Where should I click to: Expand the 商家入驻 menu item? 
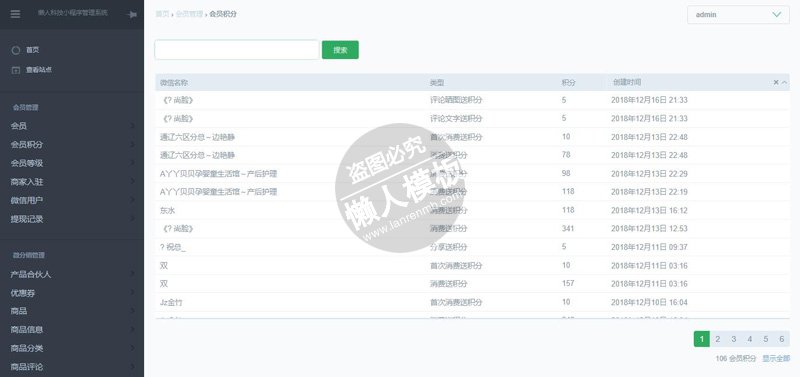[x=72, y=182]
